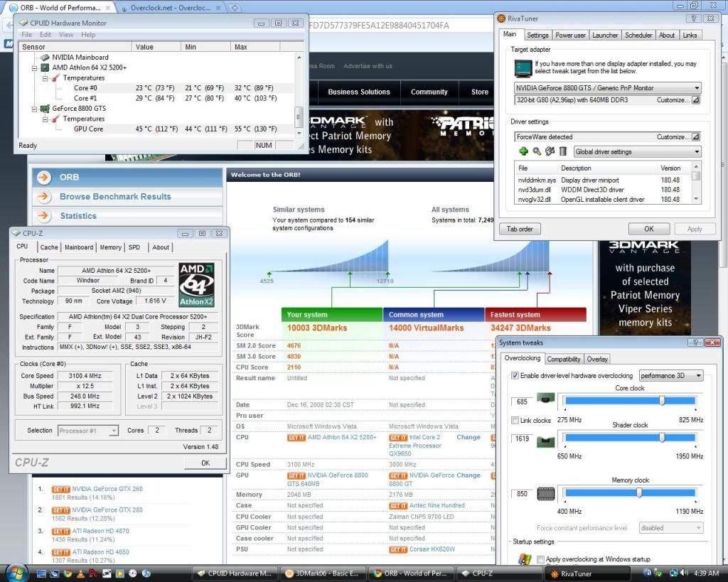Open the Global driver settings dropdown

coord(697,152)
